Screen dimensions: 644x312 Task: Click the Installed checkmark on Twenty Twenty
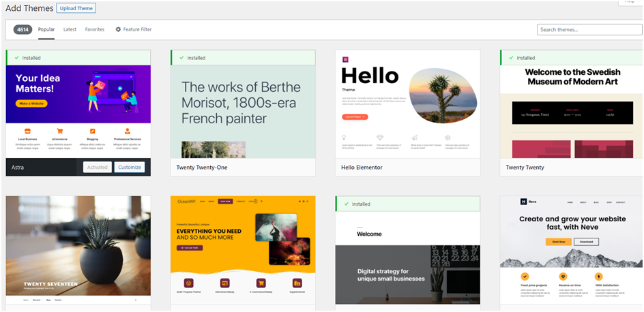point(511,58)
